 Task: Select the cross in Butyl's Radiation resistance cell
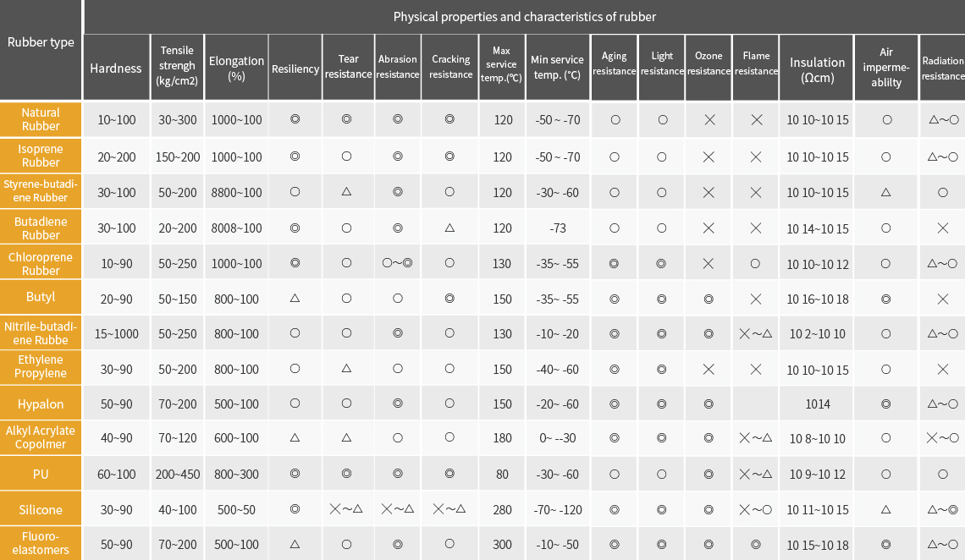pyautogui.click(x=943, y=299)
